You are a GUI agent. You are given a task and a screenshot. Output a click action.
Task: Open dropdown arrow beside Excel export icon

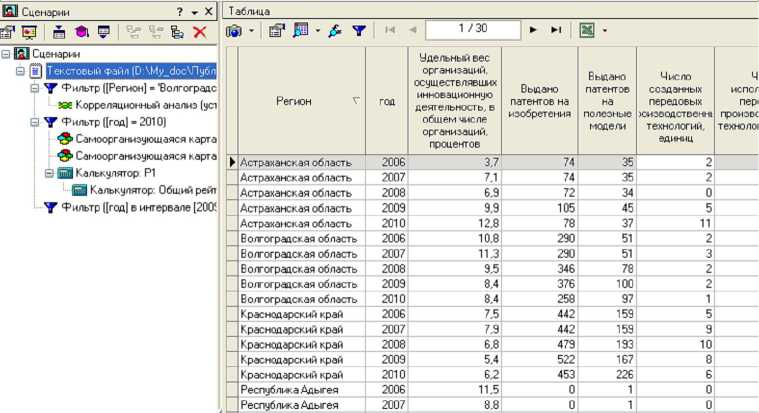point(604,31)
